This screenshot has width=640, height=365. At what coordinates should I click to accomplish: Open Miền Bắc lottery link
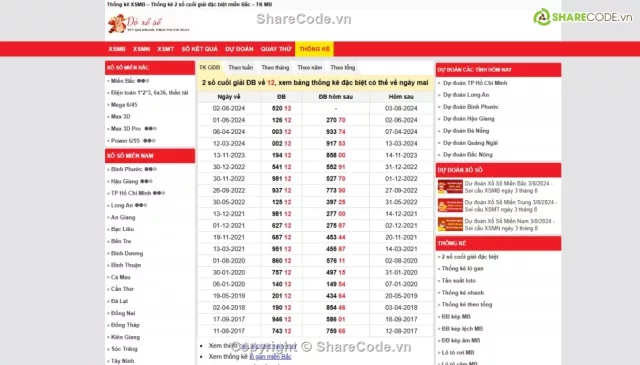click(123, 81)
